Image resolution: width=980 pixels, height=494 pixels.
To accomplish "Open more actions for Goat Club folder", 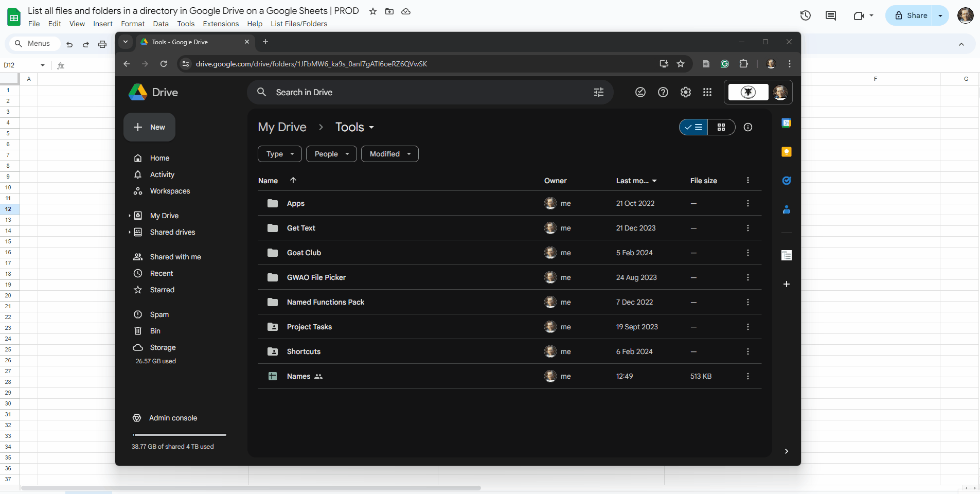I will coord(748,253).
